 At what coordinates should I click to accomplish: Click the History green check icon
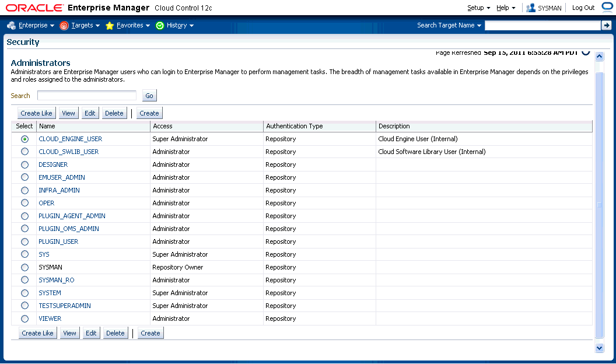tap(160, 26)
